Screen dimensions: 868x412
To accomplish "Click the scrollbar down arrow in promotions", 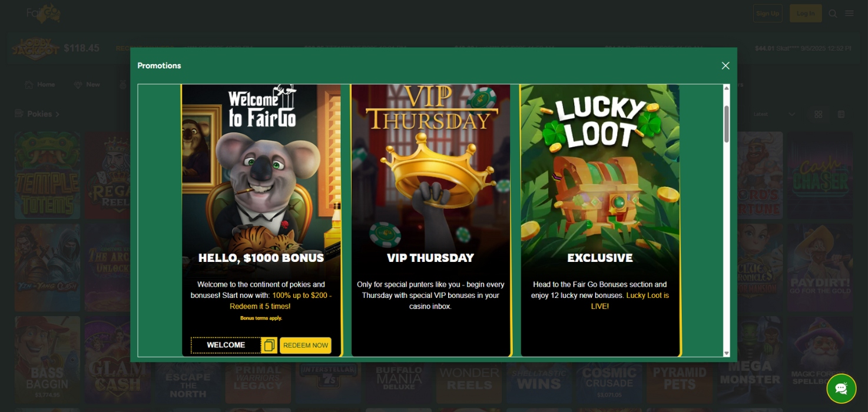I will [x=726, y=353].
